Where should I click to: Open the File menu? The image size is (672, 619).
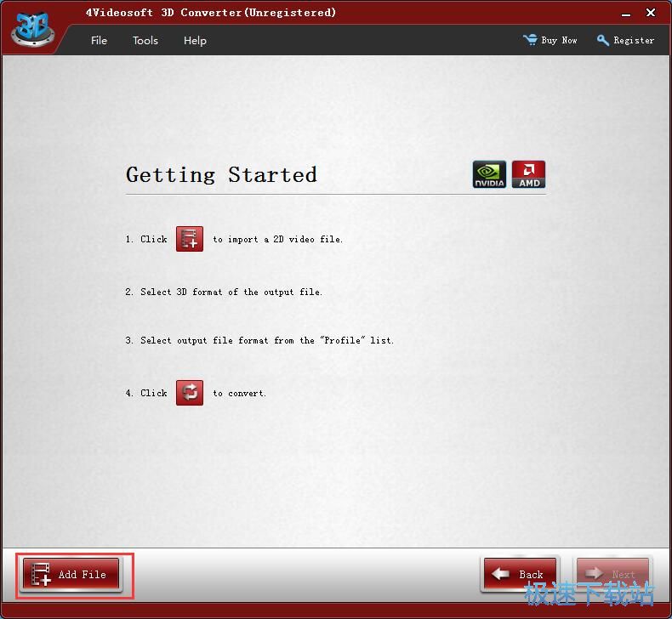click(99, 40)
